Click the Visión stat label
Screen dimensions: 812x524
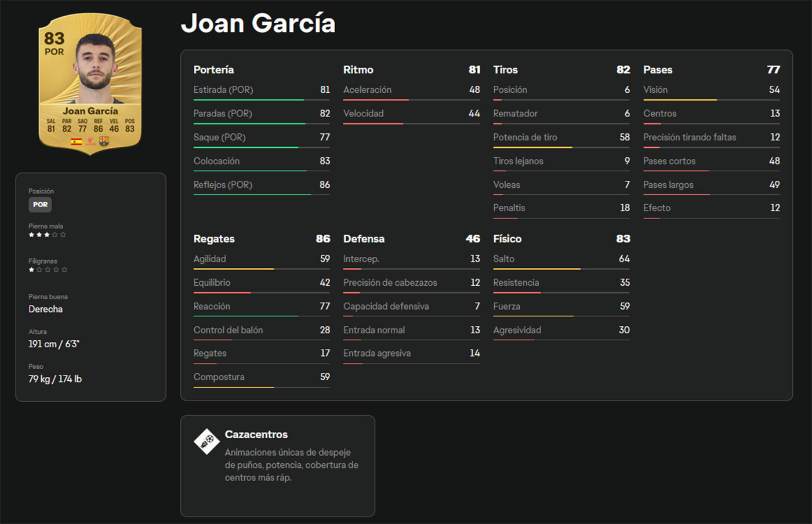655,90
